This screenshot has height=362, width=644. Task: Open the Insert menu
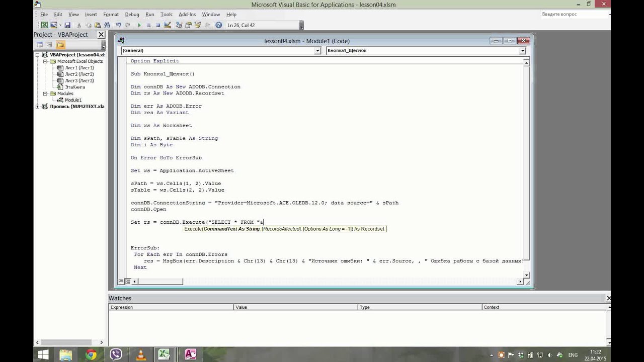coord(91,15)
